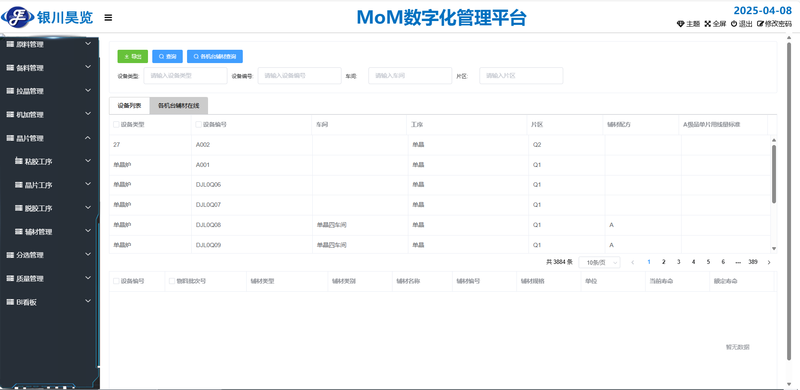Expand the 备料管理 menu chevron
This screenshot has width=800, height=390.
click(x=88, y=67)
